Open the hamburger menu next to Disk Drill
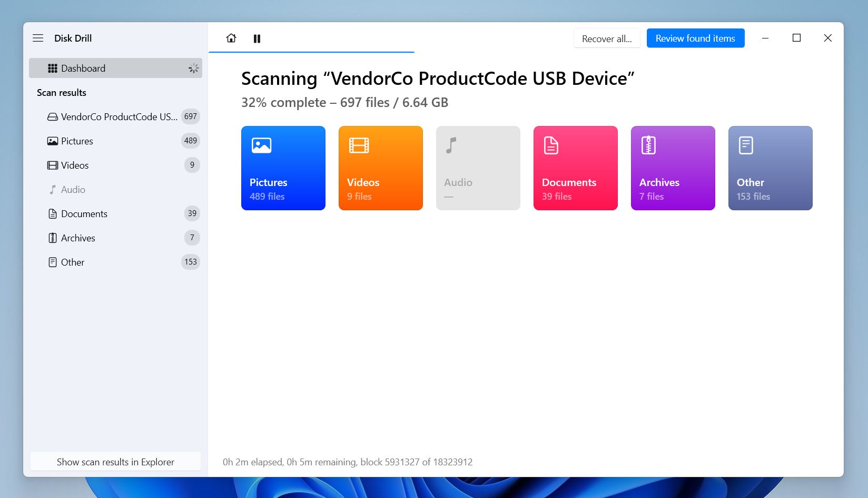This screenshot has height=498, width=868. [x=38, y=38]
